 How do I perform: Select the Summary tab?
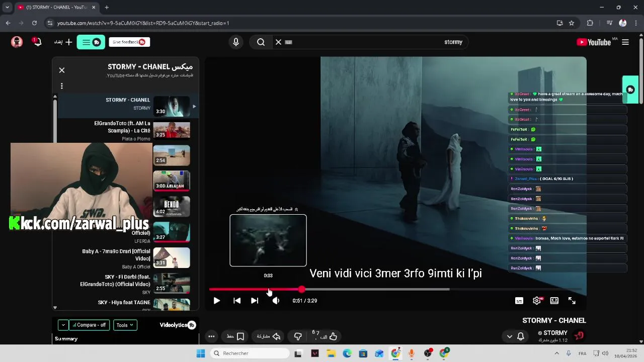click(66, 339)
